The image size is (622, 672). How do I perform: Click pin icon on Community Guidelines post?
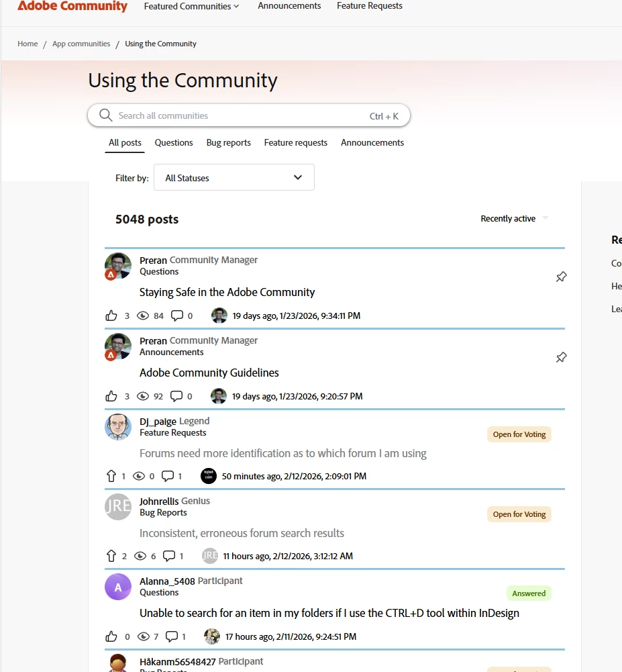[x=561, y=357]
